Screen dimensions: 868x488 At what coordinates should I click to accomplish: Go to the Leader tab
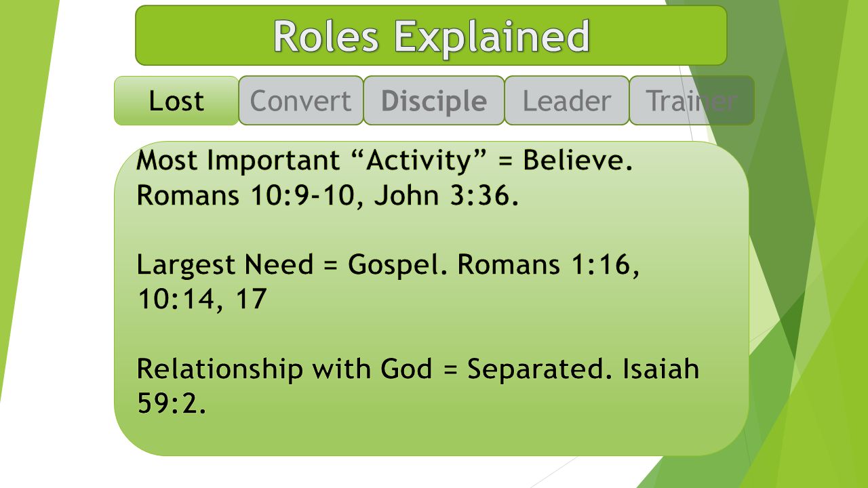coord(567,100)
